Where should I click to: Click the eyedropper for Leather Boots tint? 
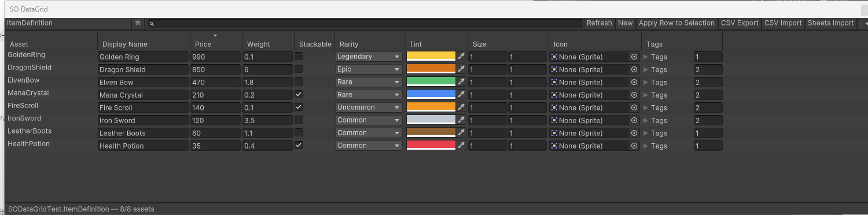click(461, 133)
